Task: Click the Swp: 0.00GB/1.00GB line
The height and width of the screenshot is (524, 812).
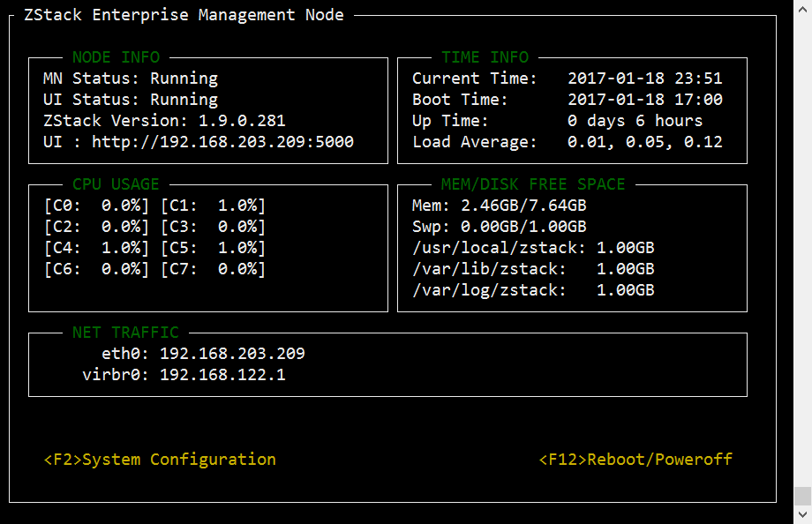Action: coord(500,227)
